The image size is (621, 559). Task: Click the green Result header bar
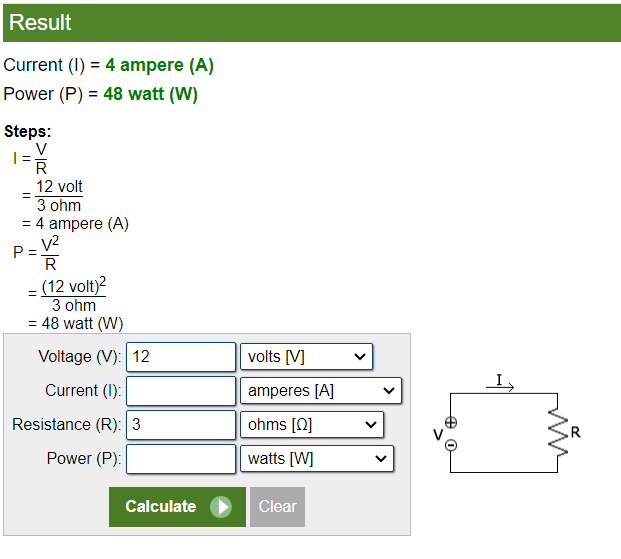tap(310, 22)
